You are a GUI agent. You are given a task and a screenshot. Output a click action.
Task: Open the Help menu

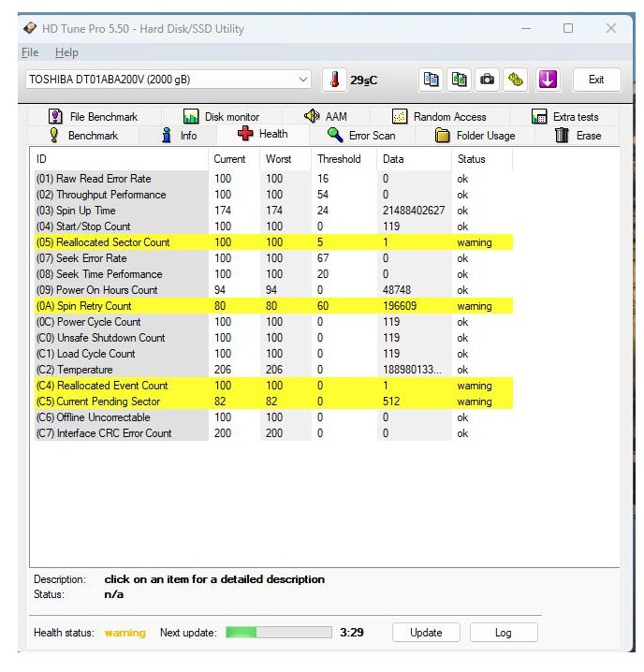(x=66, y=52)
